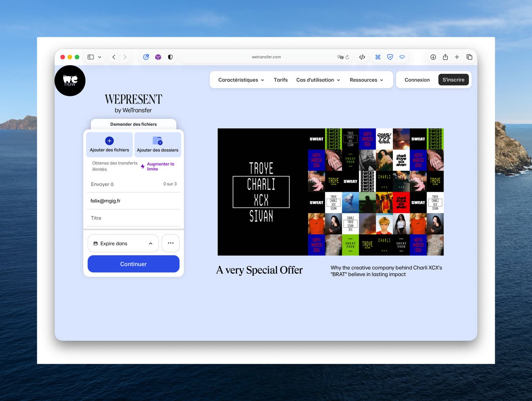Click the 0 sur 3 recipient counter
This screenshot has height=401, width=532.
[x=170, y=184]
